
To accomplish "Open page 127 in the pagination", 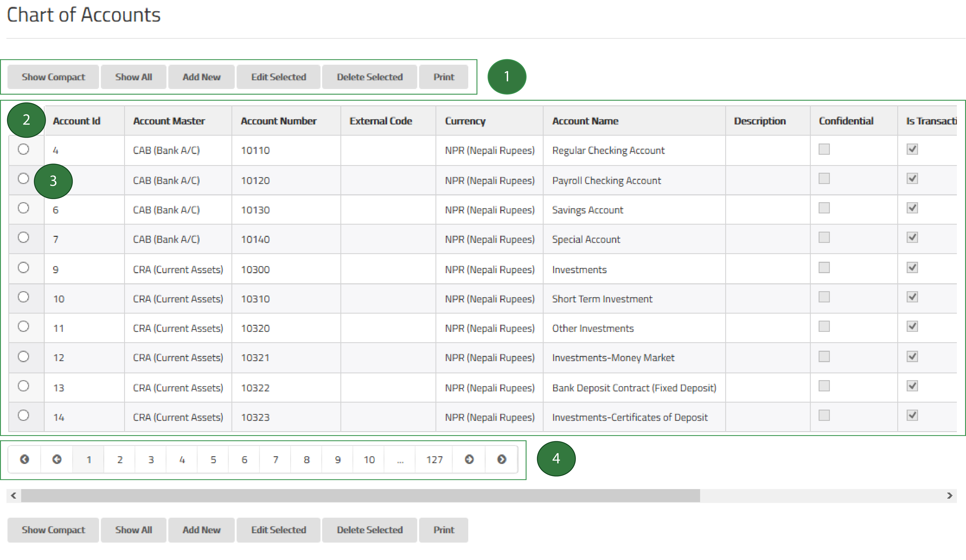I will [x=434, y=459].
